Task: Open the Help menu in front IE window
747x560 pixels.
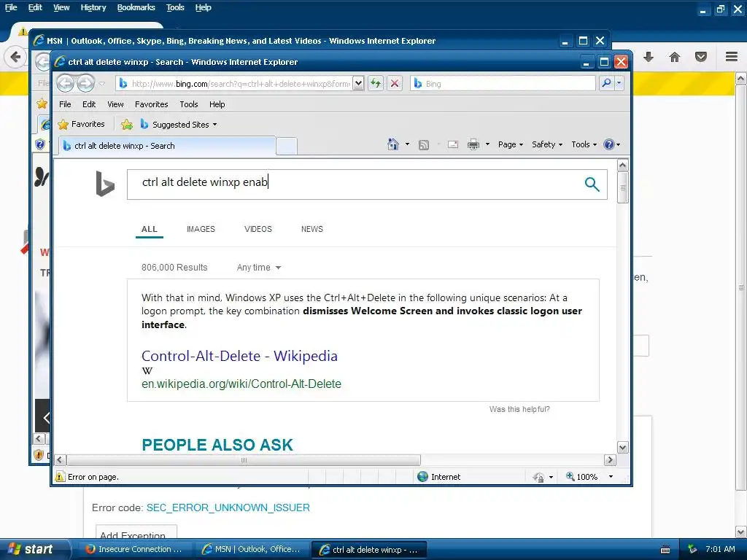Action: 217,104
